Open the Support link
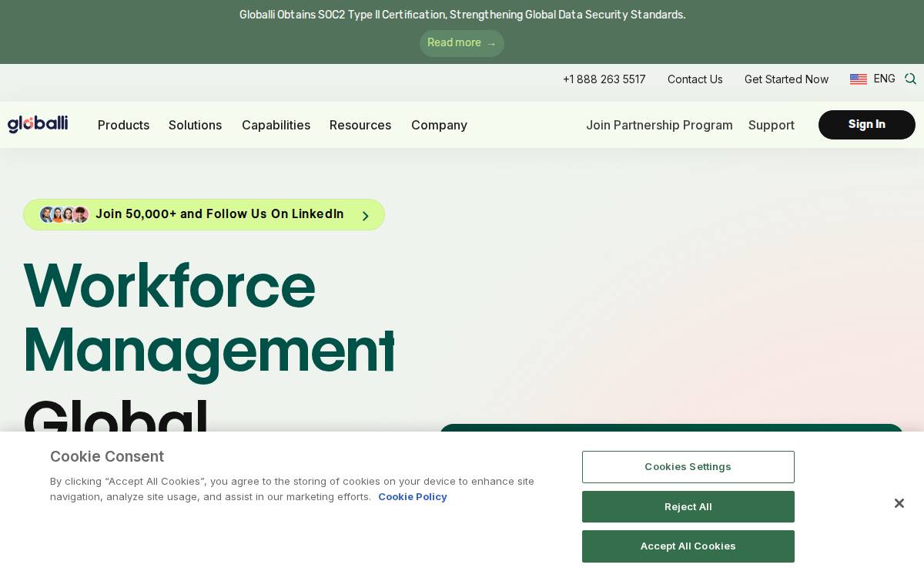This screenshot has height=578, width=924. click(772, 125)
